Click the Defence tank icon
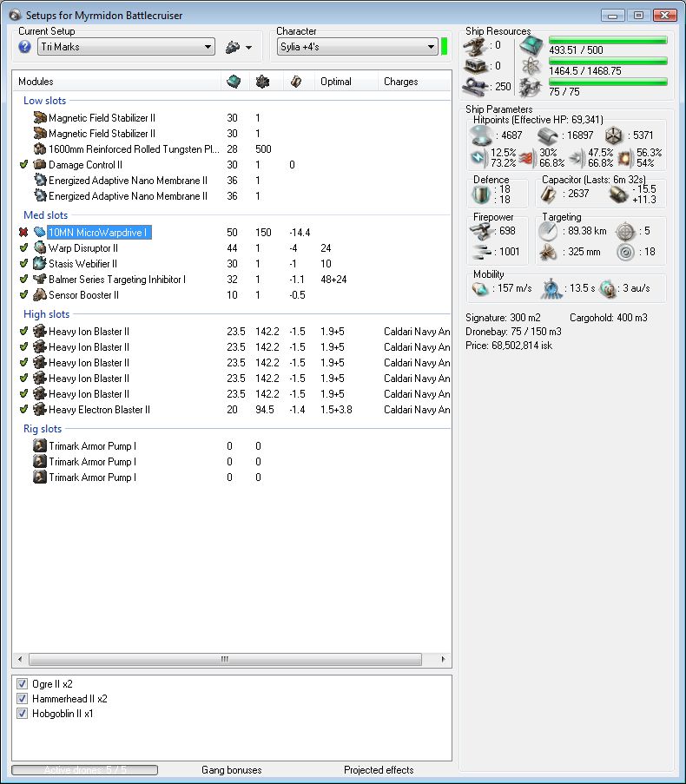Viewport: 686px width, 784px height. (x=481, y=194)
